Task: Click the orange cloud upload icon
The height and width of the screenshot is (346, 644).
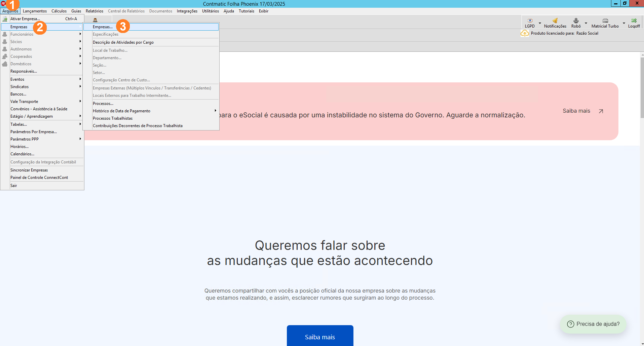Action: [x=525, y=33]
